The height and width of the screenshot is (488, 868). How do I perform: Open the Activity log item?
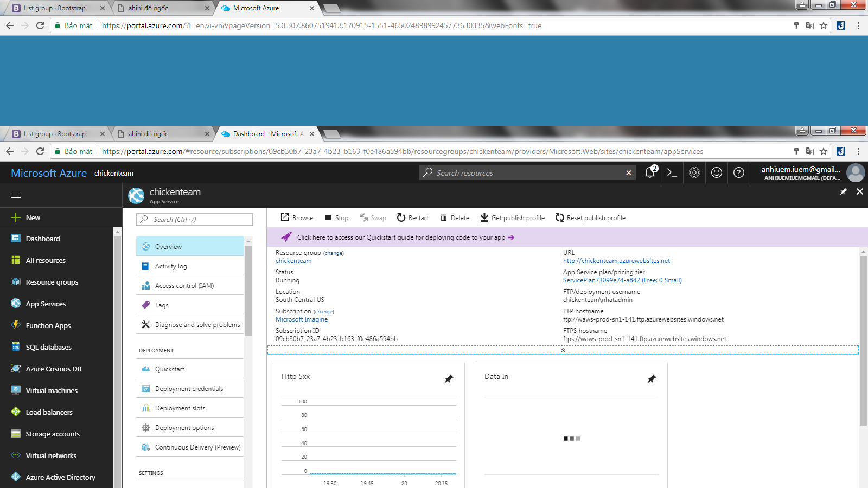tap(190, 266)
